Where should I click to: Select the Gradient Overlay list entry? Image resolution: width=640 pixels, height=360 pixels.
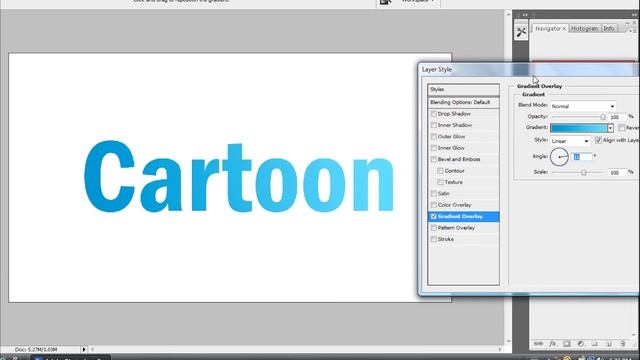(x=463, y=217)
